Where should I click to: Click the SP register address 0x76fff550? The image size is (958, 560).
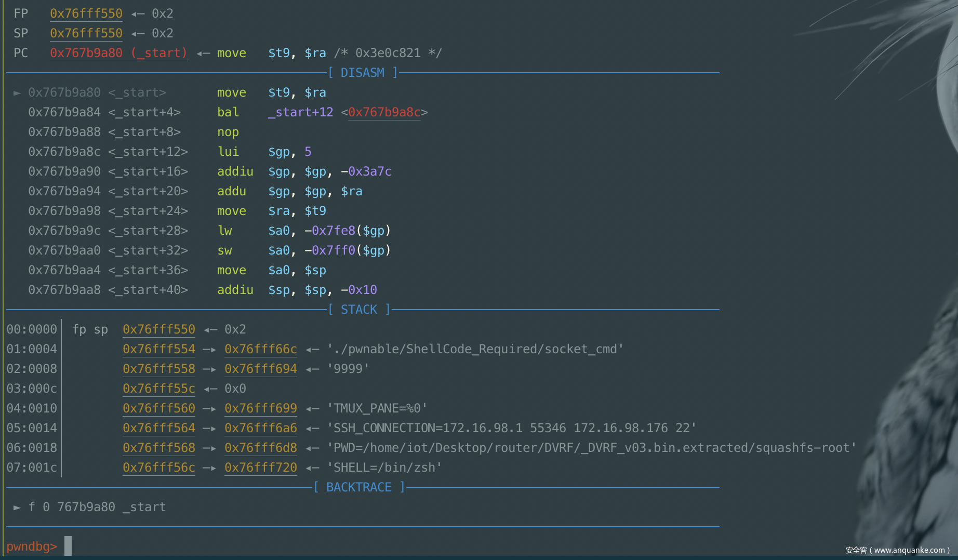[86, 33]
